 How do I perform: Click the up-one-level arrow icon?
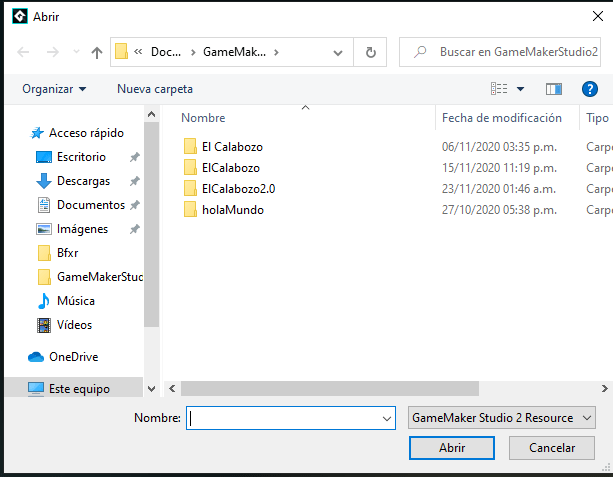point(97,52)
